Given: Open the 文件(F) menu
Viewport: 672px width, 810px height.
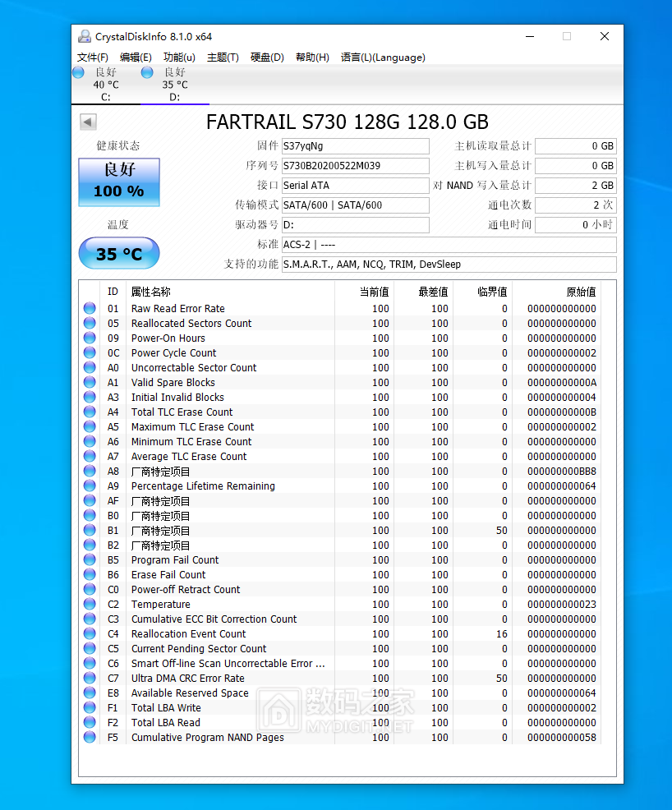Looking at the screenshot, I should 93,58.
